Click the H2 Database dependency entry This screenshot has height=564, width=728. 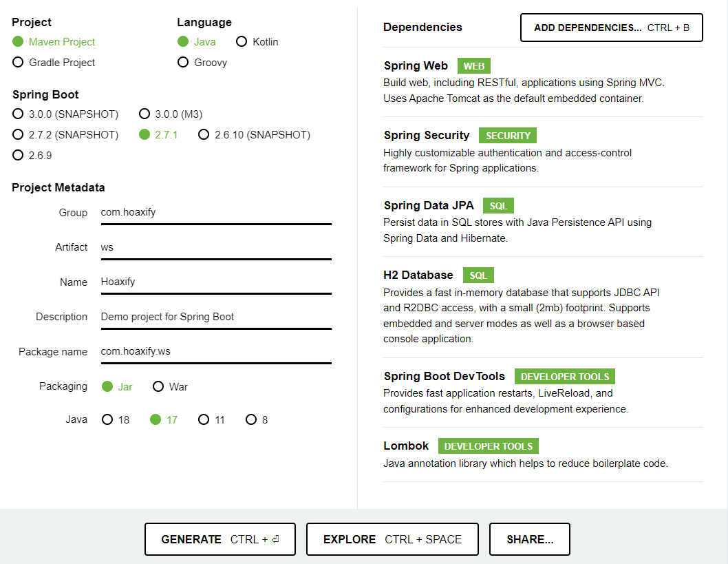[x=418, y=275]
